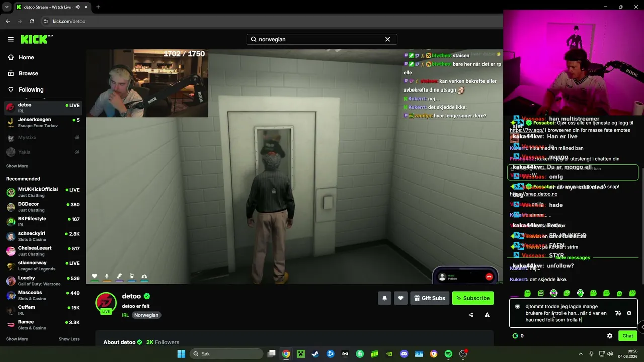This screenshot has height=362, width=644.
Task: Open Jenserkongen channel from sidebar
Action: (43, 122)
